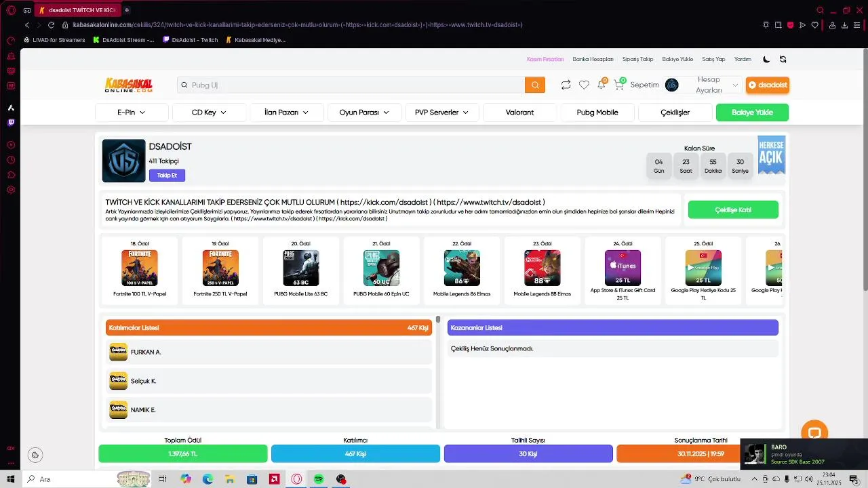Open Microsoft Edge from the taskbar
The height and width of the screenshot is (488, 868).
point(208,479)
